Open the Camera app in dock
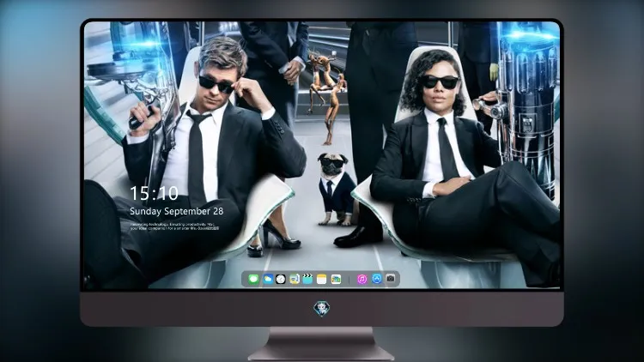 [391, 279]
